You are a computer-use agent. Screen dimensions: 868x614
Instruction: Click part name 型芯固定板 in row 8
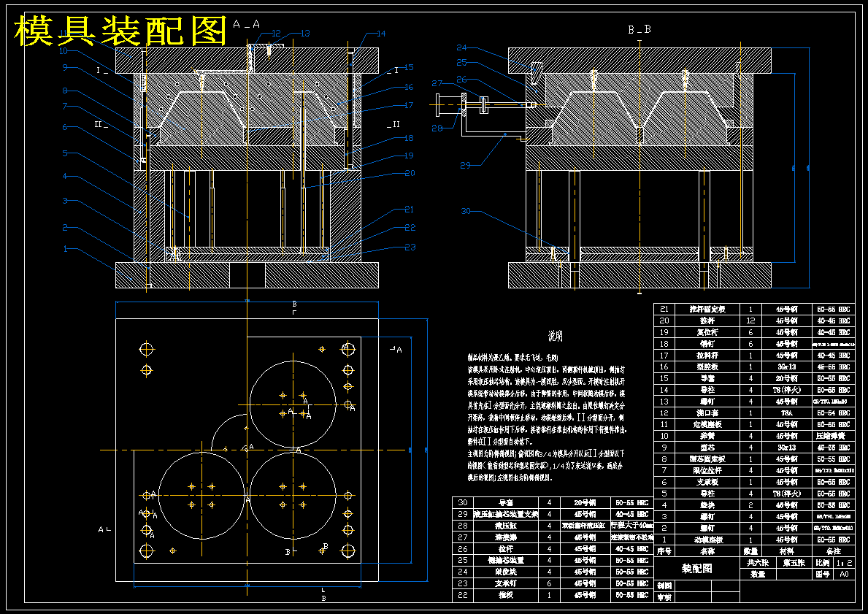707,459
